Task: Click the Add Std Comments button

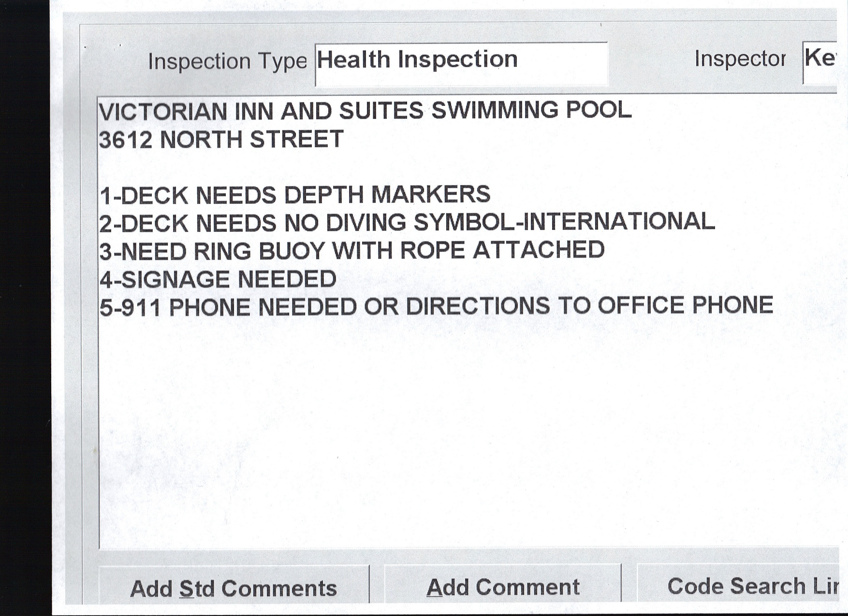Action: tap(234, 587)
